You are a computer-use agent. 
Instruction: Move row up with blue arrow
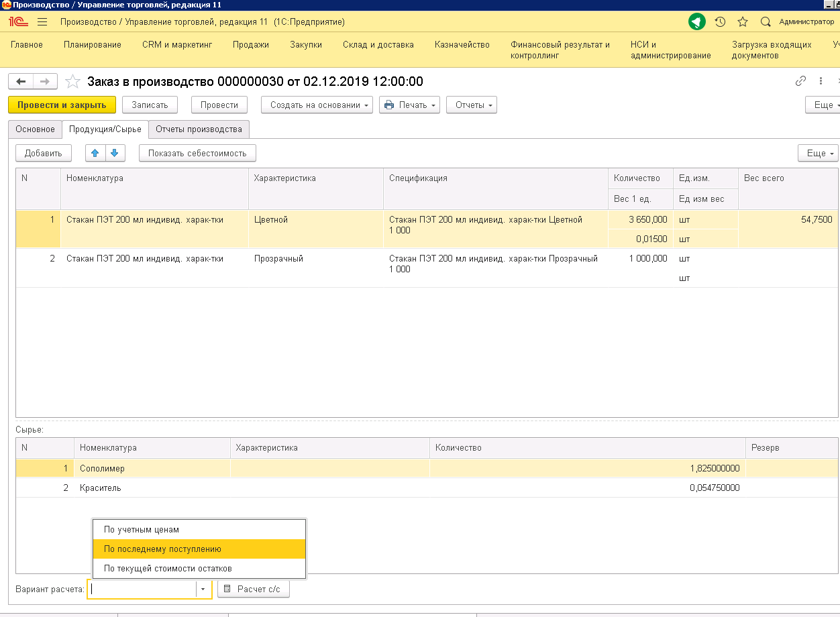click(95, 154)
